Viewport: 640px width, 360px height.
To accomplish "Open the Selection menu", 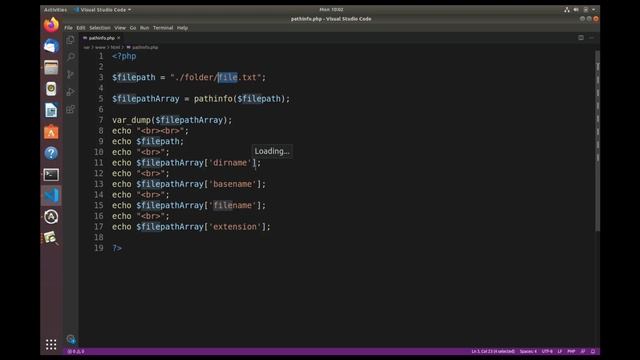I will 100,28.
